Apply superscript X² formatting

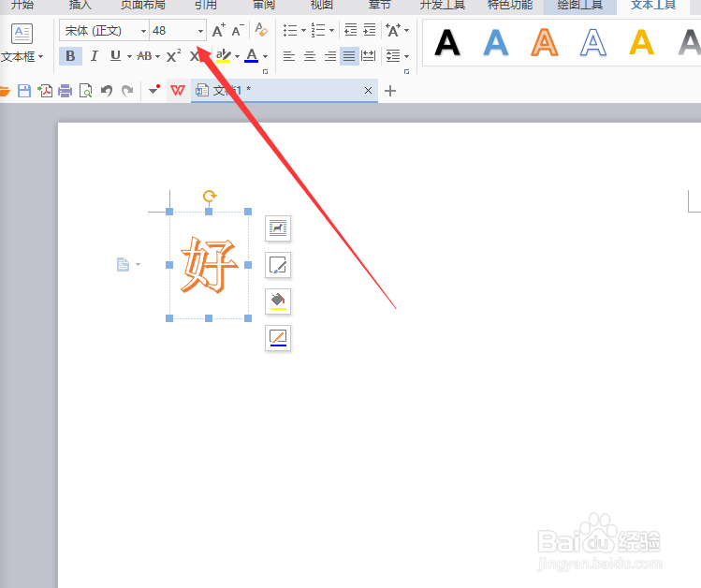tap(173, 56)
